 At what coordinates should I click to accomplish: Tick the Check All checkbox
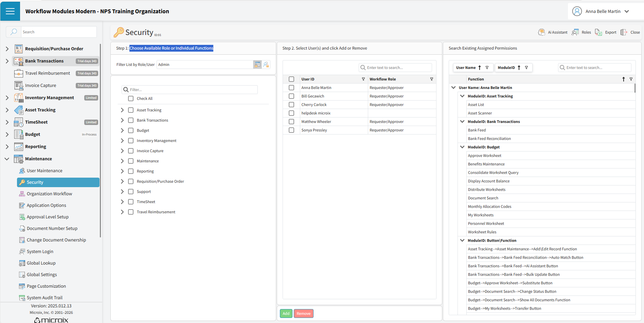[x=131, y=98]
